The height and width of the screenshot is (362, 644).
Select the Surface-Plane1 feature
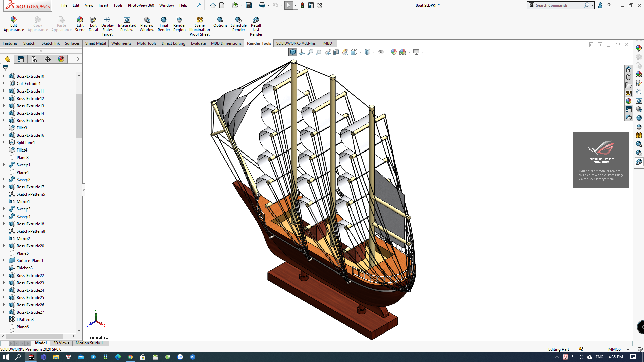pyautogui.click(x=30, y=261)
